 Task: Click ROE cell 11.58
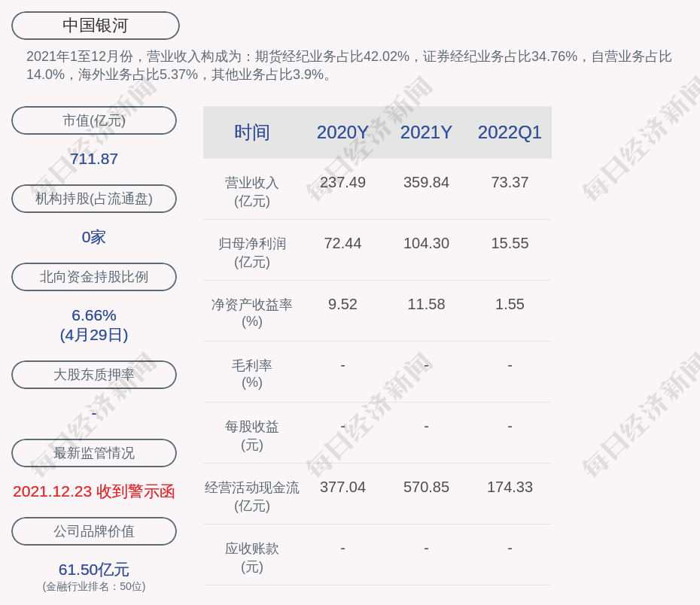(426, 304)
